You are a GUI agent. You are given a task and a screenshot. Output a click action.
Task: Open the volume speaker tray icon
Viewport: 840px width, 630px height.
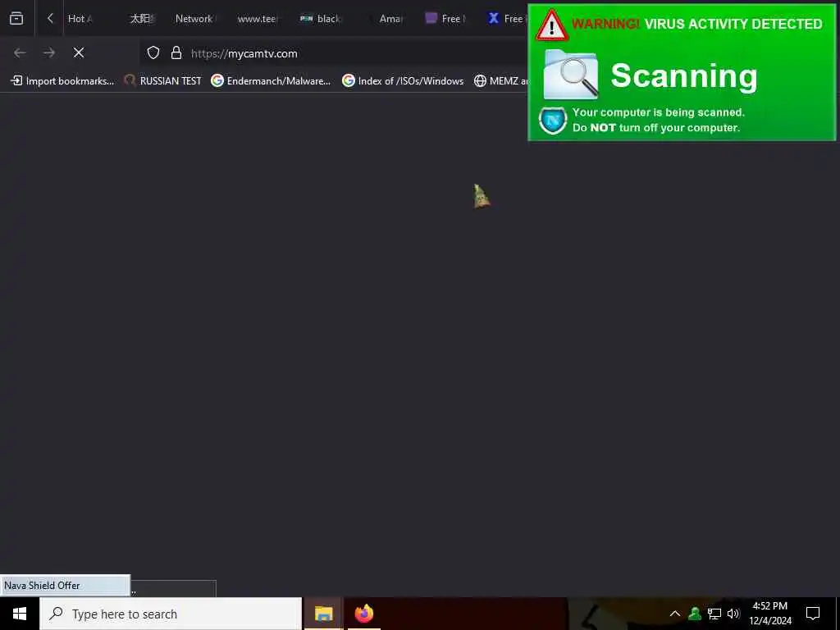tap(733, 614)
